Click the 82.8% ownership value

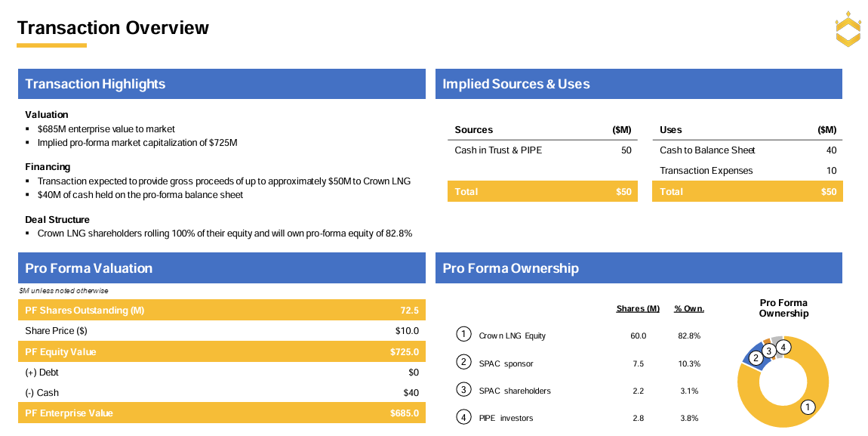689,336
